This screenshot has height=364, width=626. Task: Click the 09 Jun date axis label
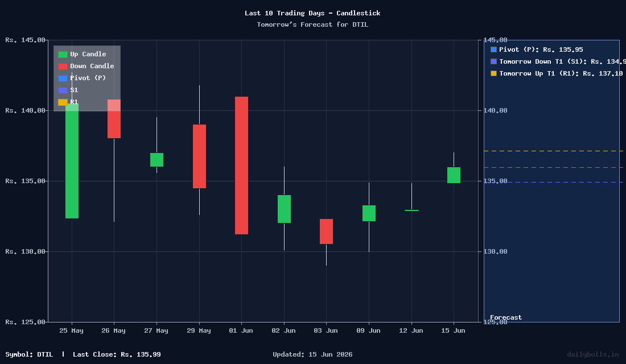pyautogui.click(x=369, y=331)
